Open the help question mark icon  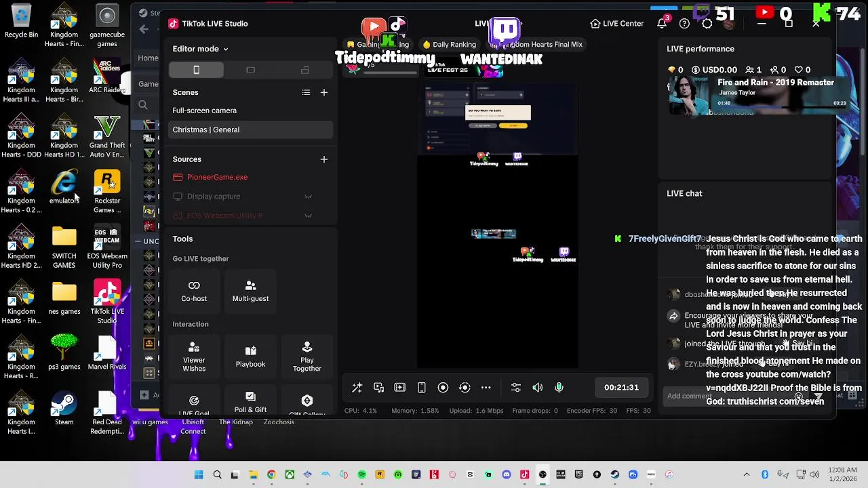[x=684, y=24]
